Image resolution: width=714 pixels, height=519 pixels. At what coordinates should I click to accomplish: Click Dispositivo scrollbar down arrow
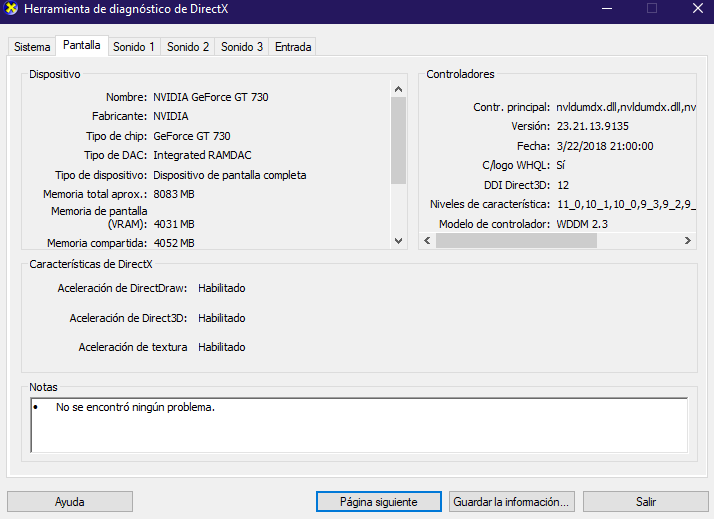(x=398, y=241)
